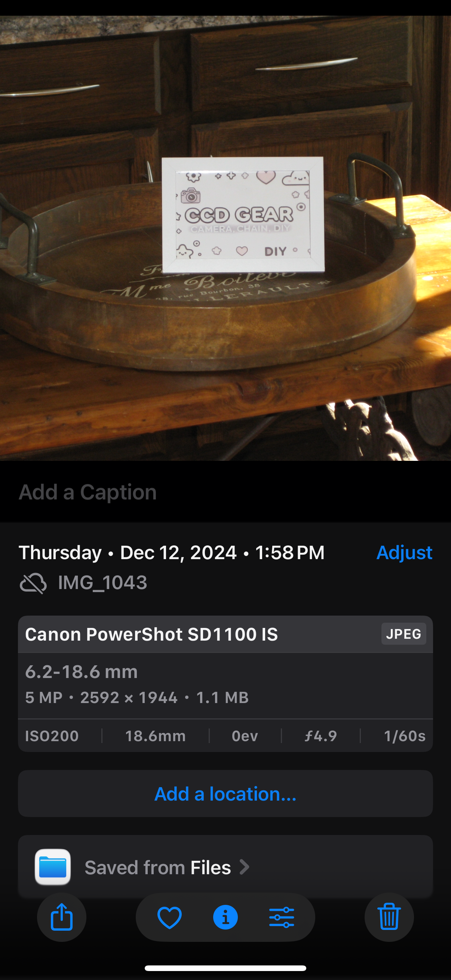Tap the ƒ4.9 aperture value
This screenshot has height=980, width=451.
click(x=320, y=736)
